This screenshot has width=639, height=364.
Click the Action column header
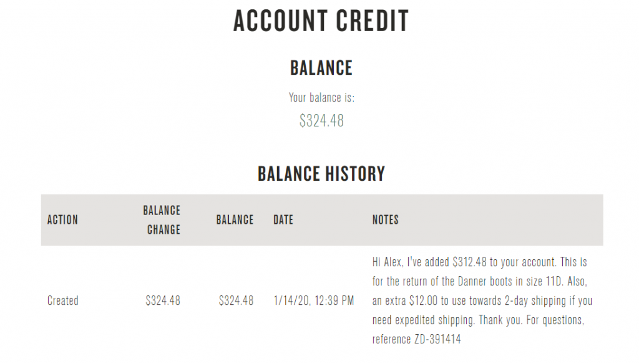tap(62, 220)
